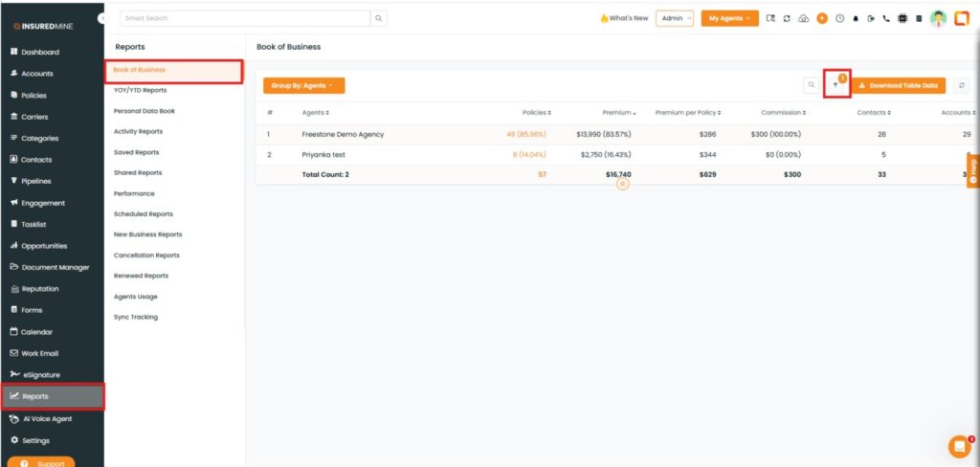Click the clock history icon
980x467 pixels.
point(839,18)
